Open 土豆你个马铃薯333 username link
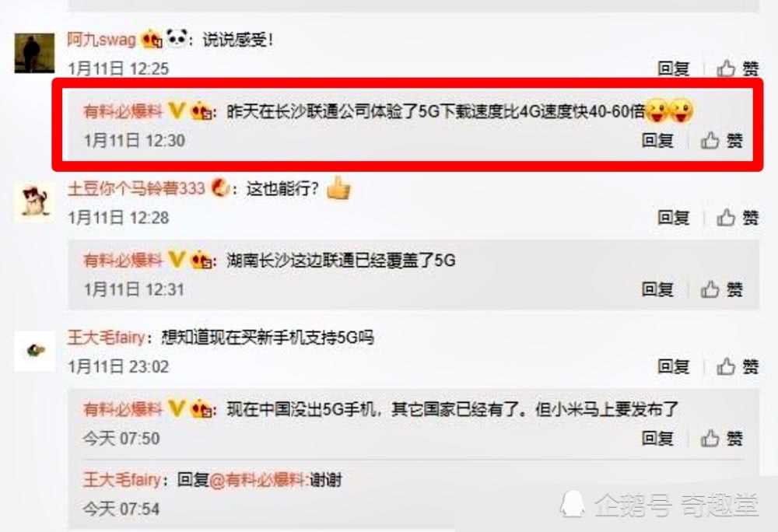This screenshot has width=778, height=532. click(x=136, y=188)
